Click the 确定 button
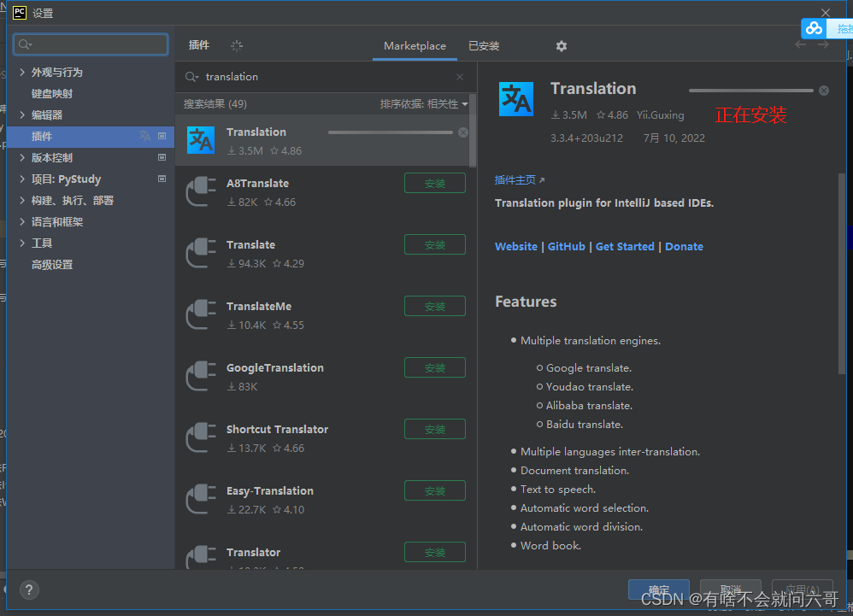The image size is (853, 616). [659, 590]
